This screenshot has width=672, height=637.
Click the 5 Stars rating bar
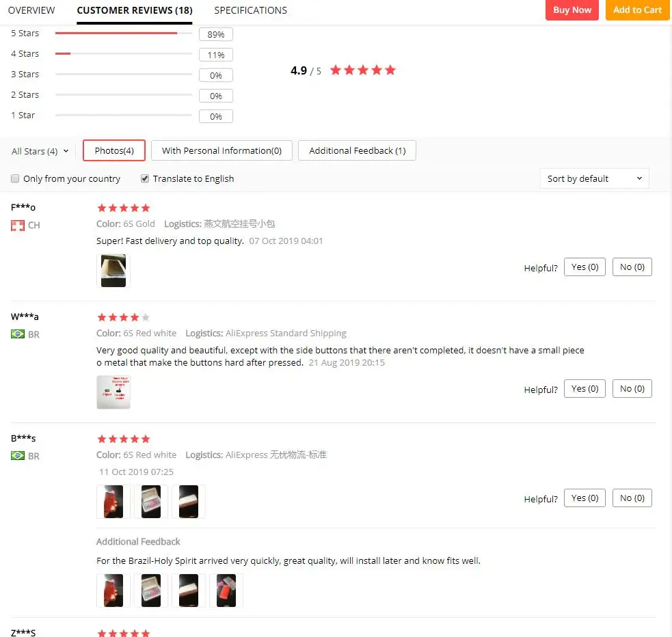pyautogui.click(x=124, y=33)
